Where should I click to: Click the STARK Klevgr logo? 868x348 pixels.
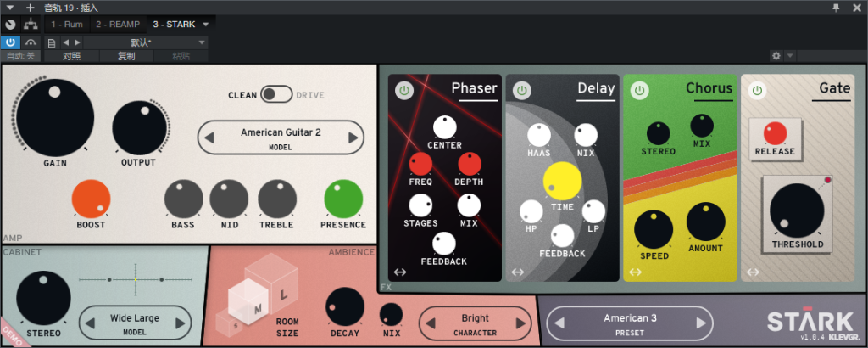coord(814,324)
